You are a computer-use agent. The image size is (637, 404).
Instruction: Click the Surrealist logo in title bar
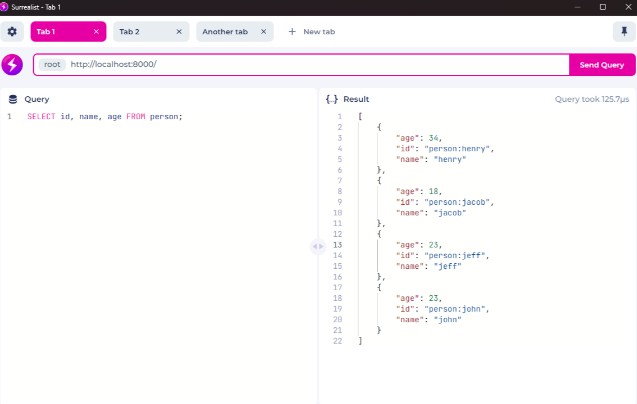(x=6, y=6)
